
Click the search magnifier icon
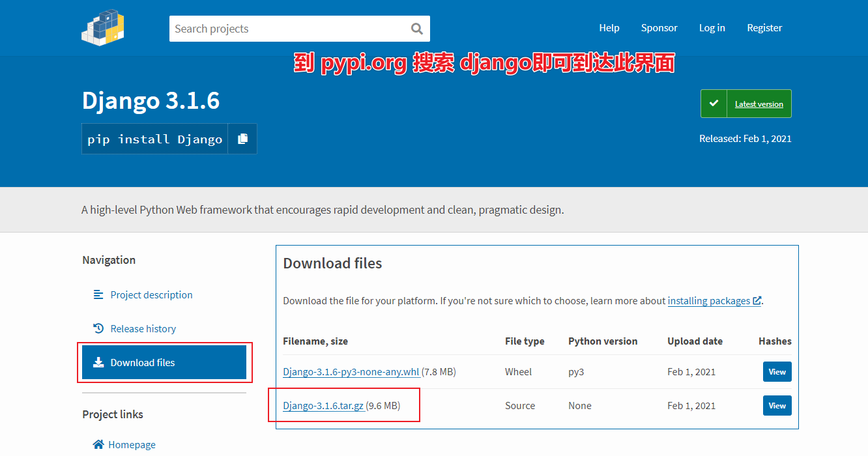point(417,29)
